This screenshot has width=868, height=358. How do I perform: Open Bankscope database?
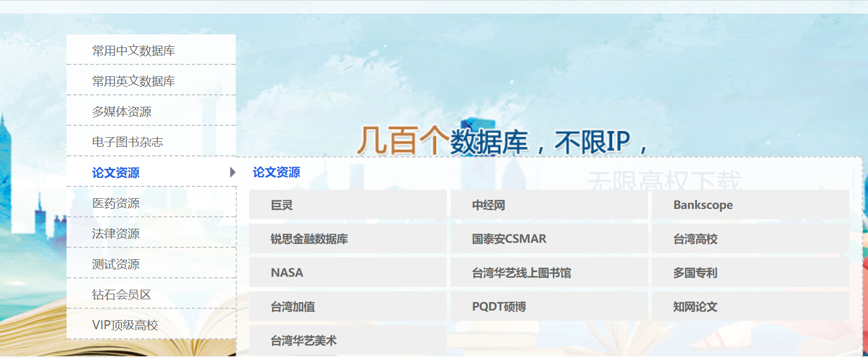(751, 205)
